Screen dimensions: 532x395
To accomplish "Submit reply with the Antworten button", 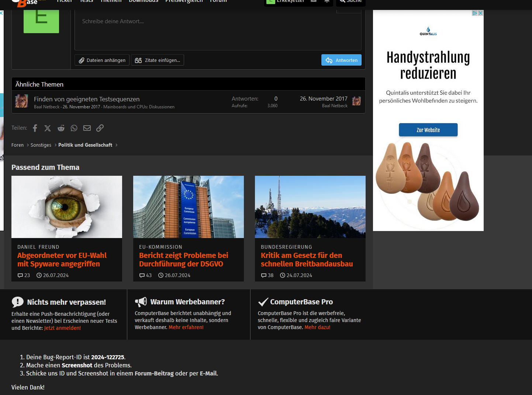I will click(341, 60).
